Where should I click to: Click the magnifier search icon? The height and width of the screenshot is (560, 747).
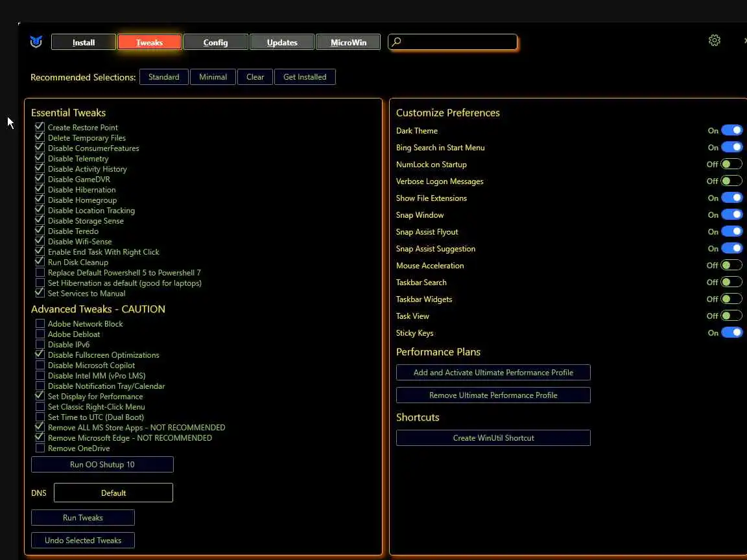point(396,42)
